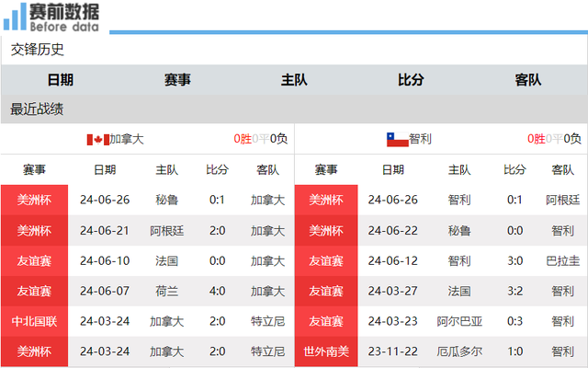Image resolution: width=588 pixels, height=368 pixels.
Task: Click home team 法国 in Chile table
Action: coord(459,291)
